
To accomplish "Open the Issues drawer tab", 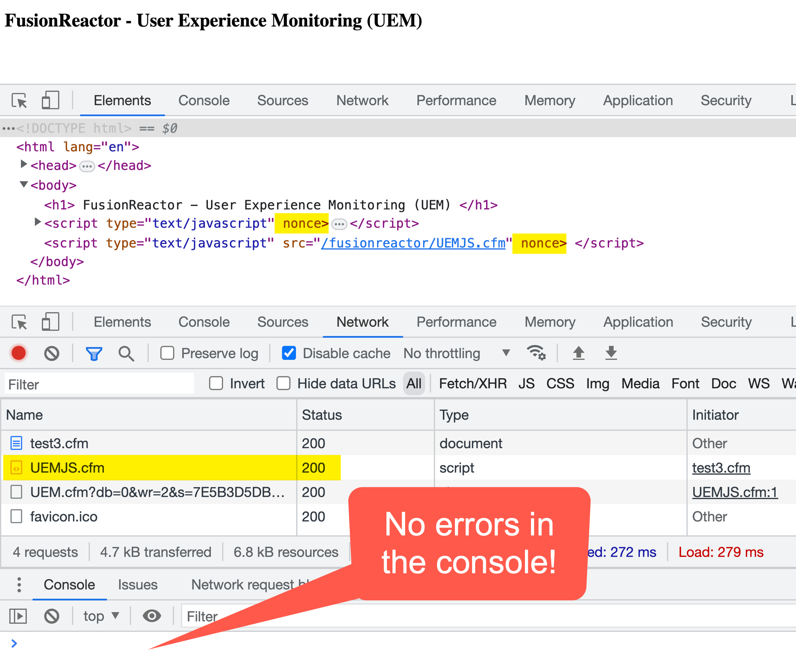I will click(138, 584).
